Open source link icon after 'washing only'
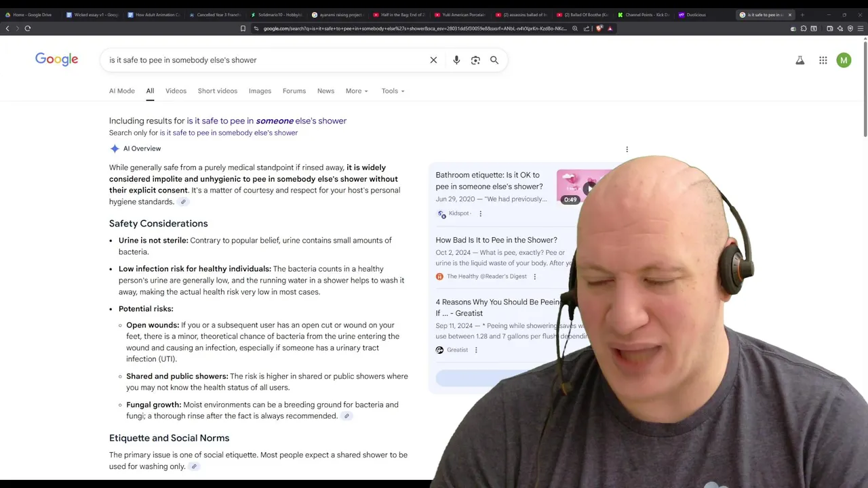 [194, 466]
